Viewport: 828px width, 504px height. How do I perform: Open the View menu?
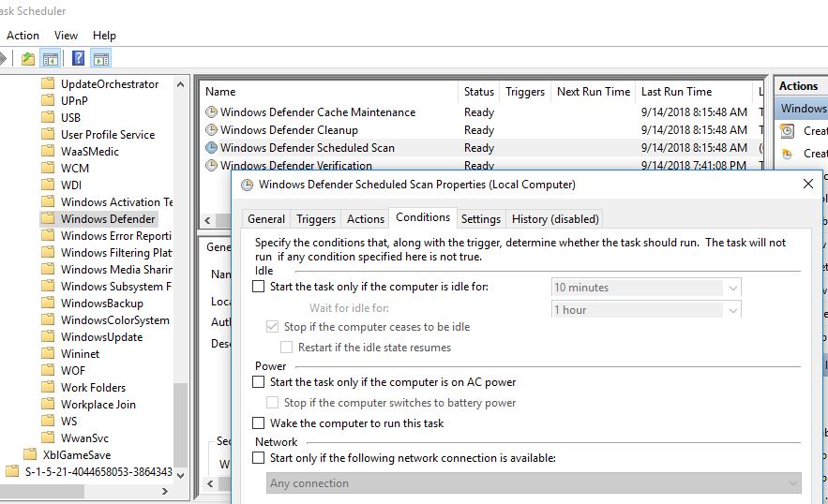coord(66,36)
